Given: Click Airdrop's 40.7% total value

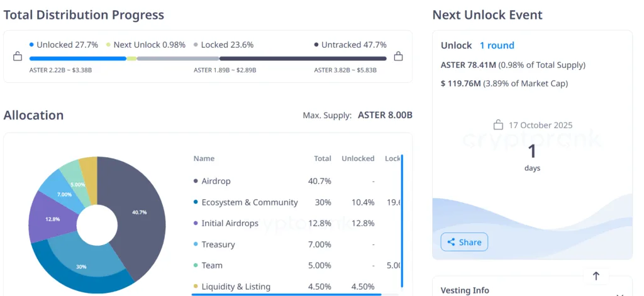Looking at the screenshot, I should (319, 181).
